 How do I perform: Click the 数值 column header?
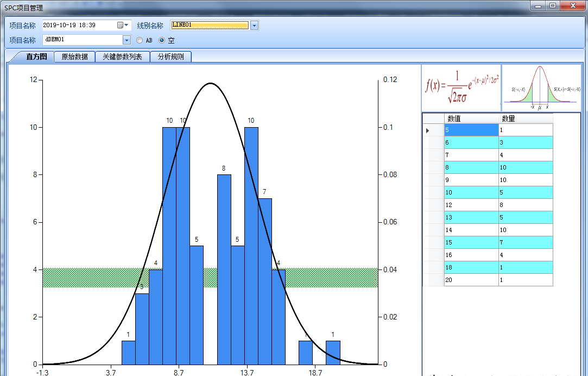[471, 118]
